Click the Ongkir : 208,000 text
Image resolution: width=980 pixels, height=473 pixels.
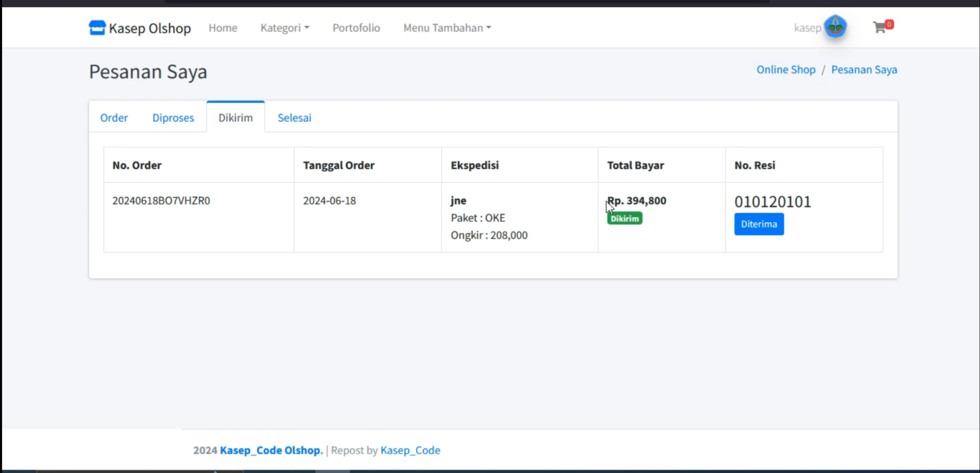pyautogui.click(x=489, y=235)
